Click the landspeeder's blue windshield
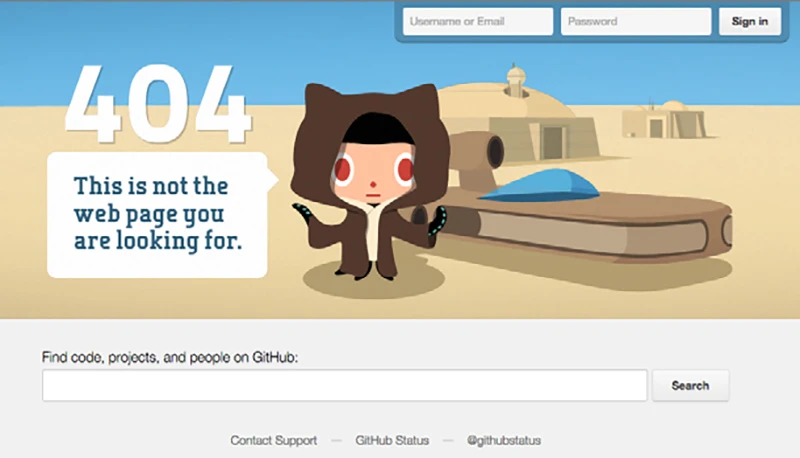800x458 pixels. point(544,185)
